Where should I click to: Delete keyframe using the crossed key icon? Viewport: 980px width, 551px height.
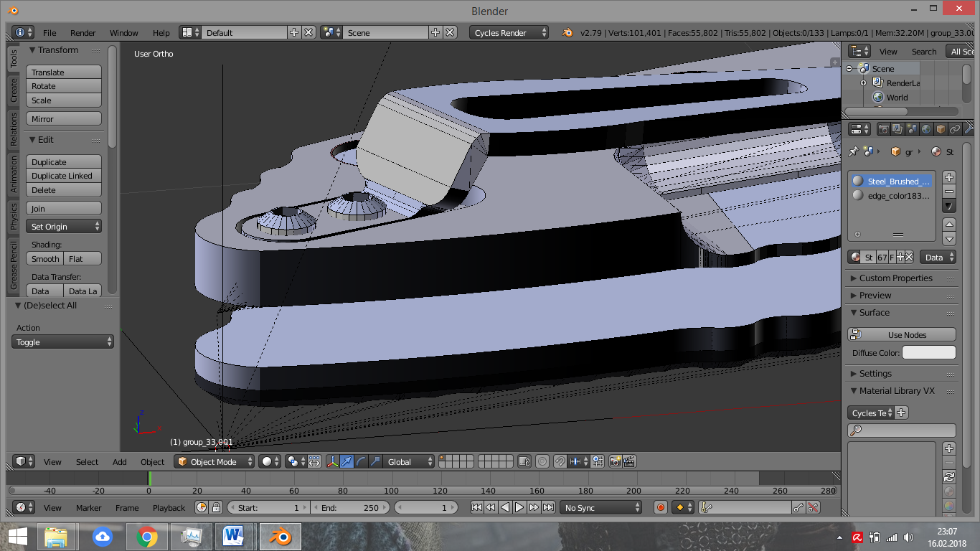813,507
